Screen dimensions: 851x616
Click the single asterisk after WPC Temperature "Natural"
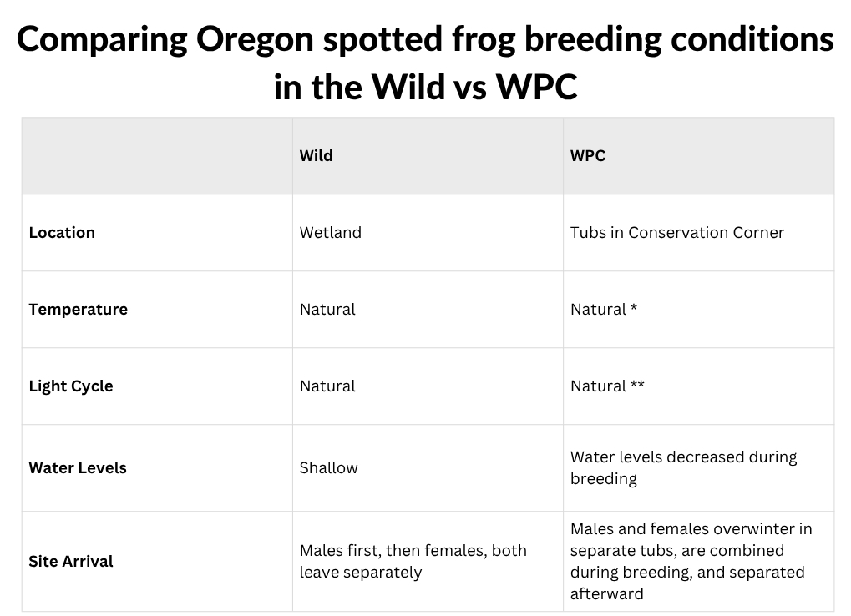click(634, 309)
